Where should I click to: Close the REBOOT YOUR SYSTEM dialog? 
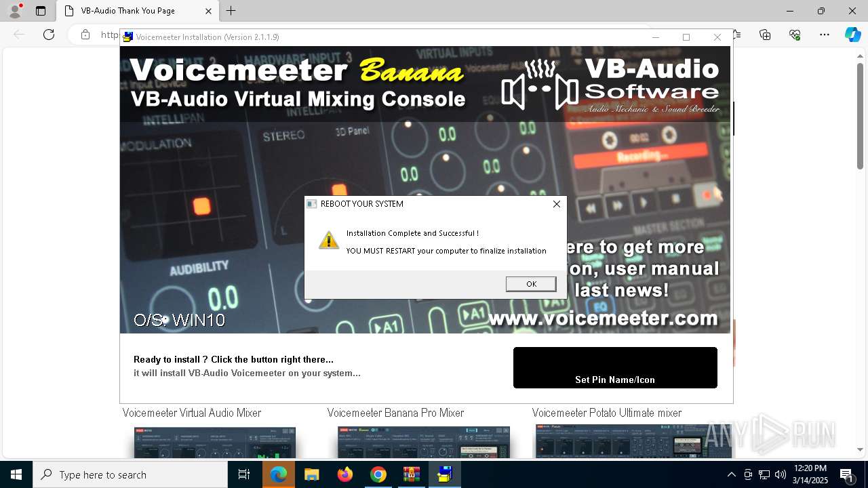click(557, 204)
